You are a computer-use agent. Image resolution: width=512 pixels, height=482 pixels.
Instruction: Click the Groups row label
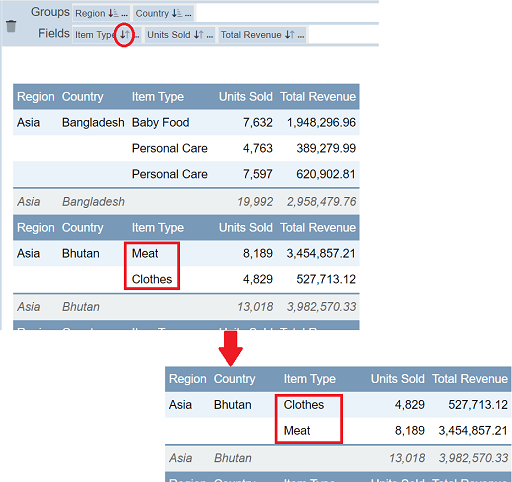[50, 12]
